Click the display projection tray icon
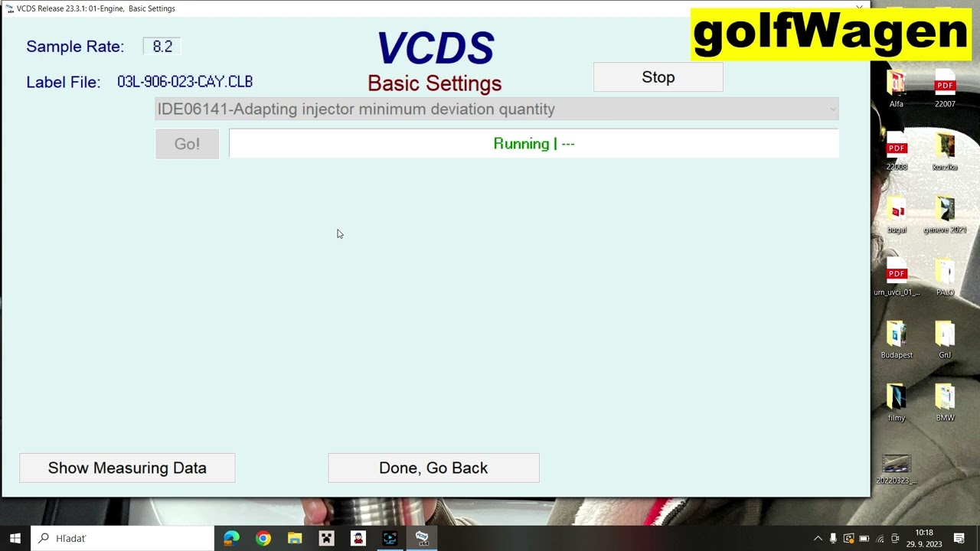This screenshot has width=980, height=551. click(848, 539)
